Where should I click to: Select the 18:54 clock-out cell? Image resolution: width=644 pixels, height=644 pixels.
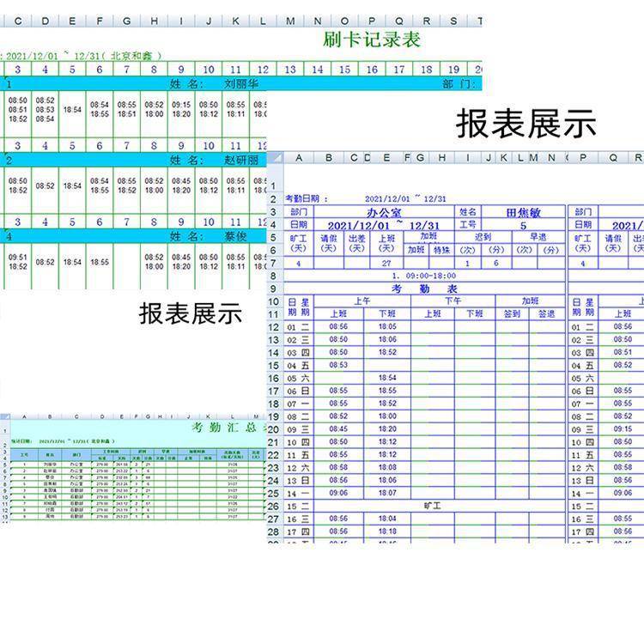[x=387, y=378]
